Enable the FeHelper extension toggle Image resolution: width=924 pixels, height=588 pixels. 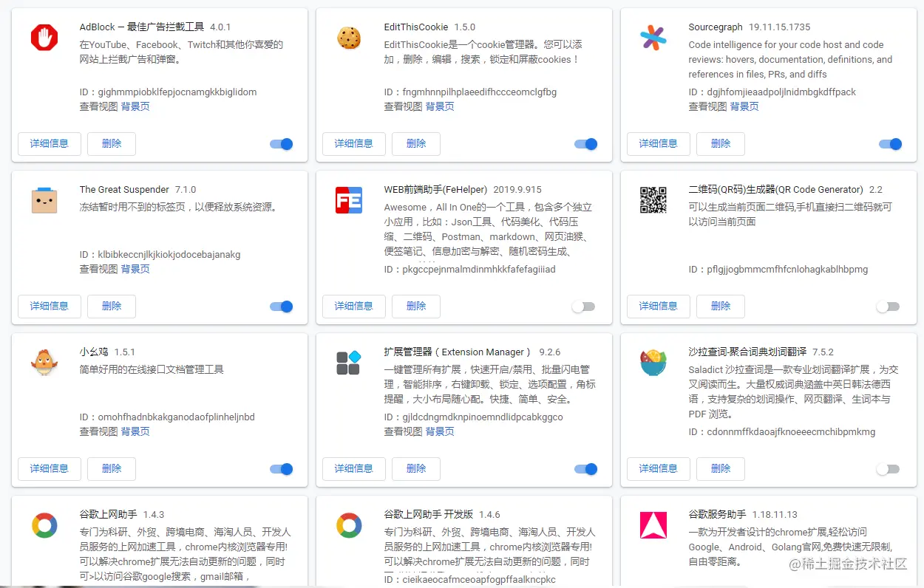583,307
